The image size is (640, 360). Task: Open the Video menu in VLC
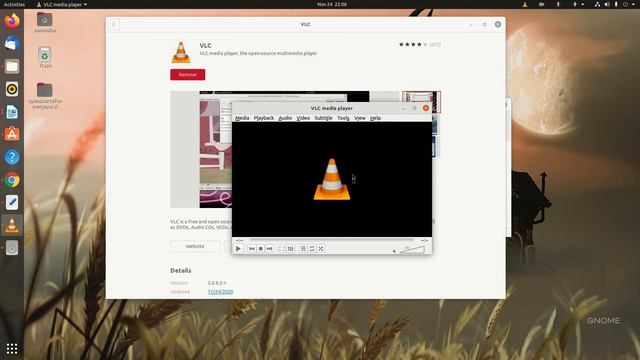tap(303, 118)
